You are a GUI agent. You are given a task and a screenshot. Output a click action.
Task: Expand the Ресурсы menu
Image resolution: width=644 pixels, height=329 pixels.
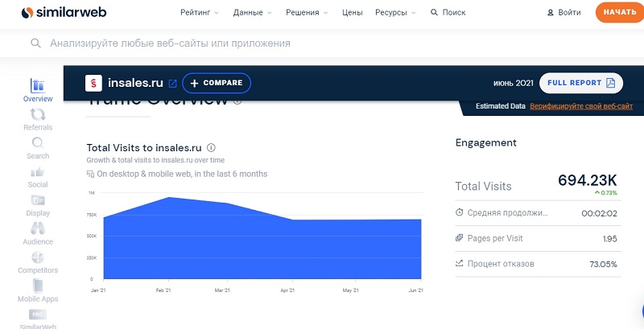pyautogui.click(x=395, y=13)
